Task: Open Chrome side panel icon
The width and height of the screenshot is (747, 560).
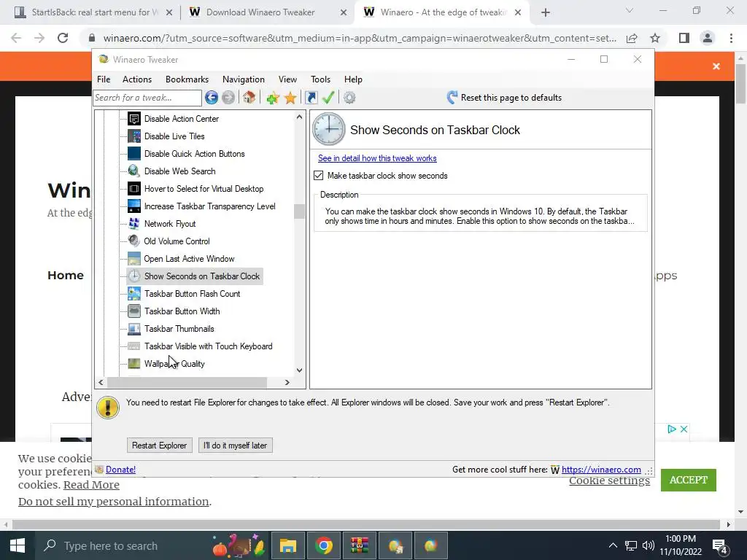Action: pos(684,38)
